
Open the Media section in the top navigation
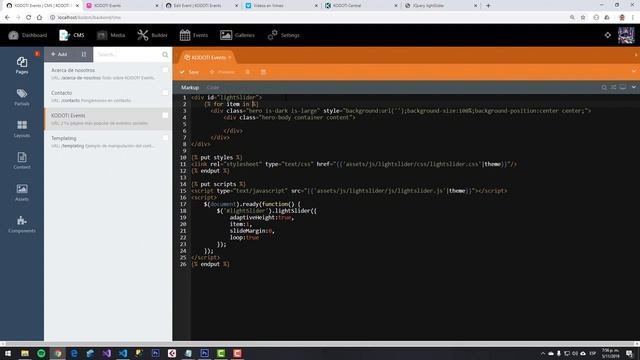point(111,35)
